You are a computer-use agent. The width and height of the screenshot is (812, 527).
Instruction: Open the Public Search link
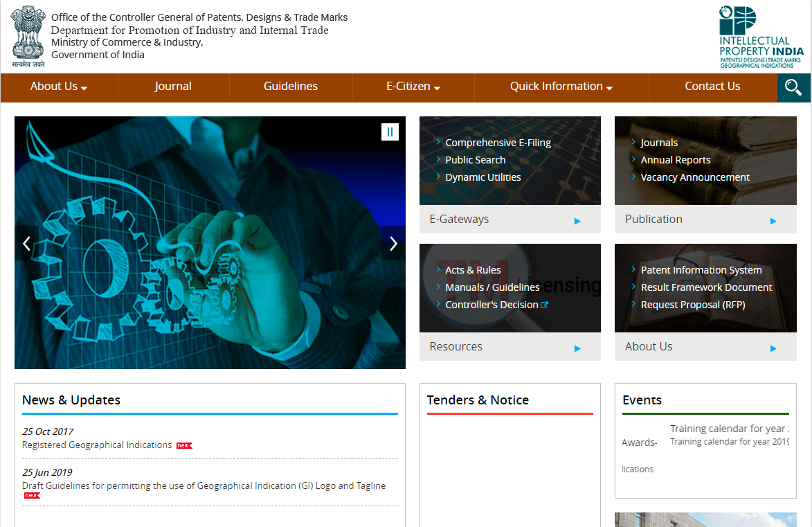click(x=475, y=159)
